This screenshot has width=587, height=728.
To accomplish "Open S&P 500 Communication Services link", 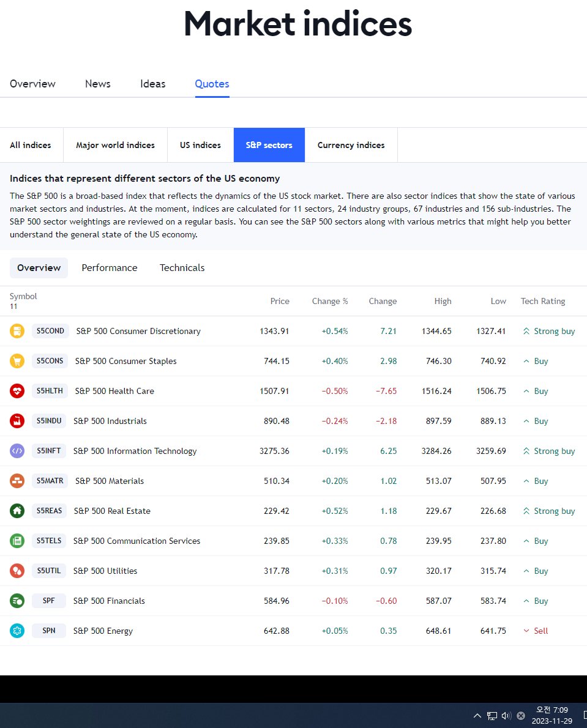I will pos(136,540).
